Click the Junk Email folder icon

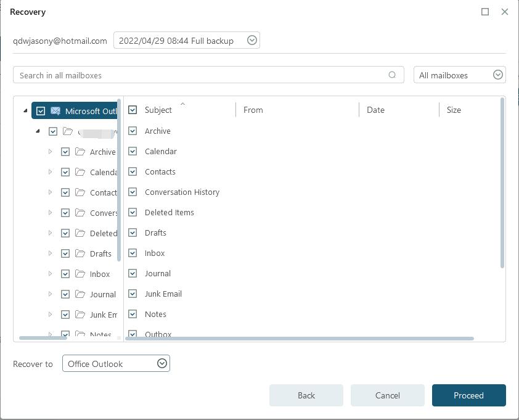[80, 315]
